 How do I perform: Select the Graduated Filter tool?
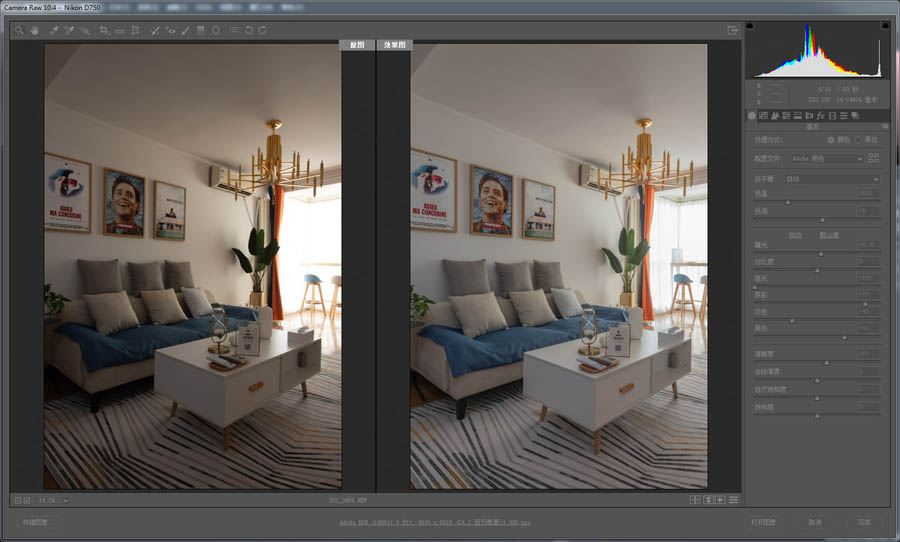pos(200,30)
